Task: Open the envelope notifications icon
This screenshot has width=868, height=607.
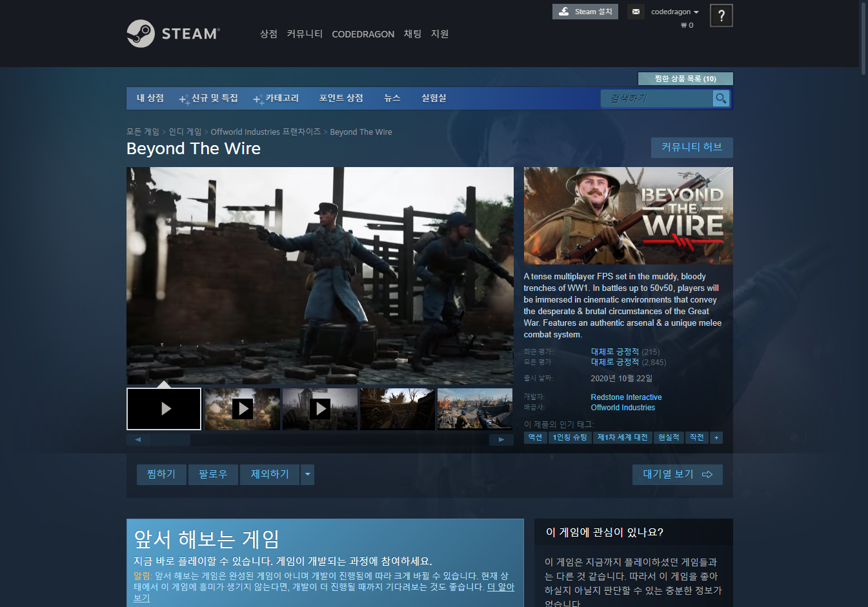Action: tap(636, 12)
